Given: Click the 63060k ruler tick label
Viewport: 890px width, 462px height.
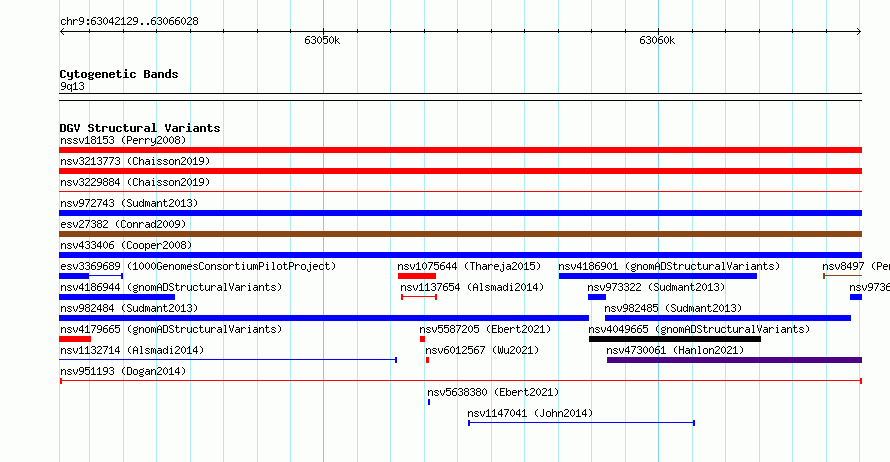Looking at the screenshot, I should 657,40.
